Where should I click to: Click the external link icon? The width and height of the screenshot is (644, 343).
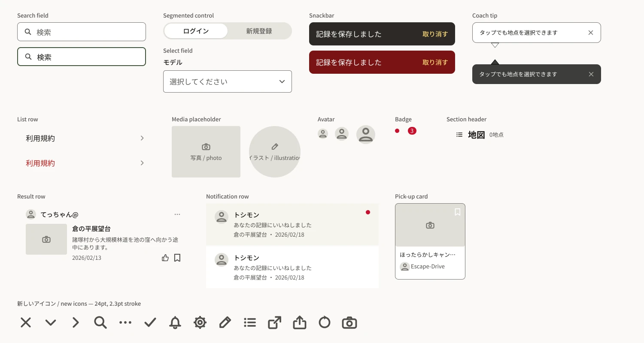(x=275, y=322)
